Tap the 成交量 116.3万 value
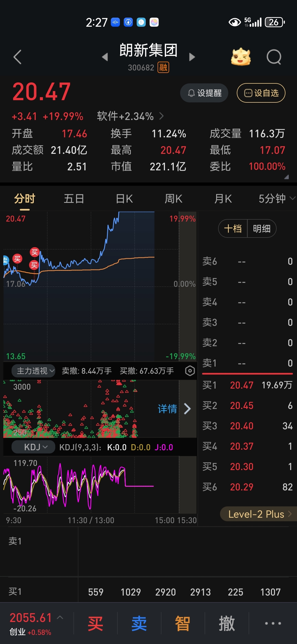 click(x=267, y=134)
